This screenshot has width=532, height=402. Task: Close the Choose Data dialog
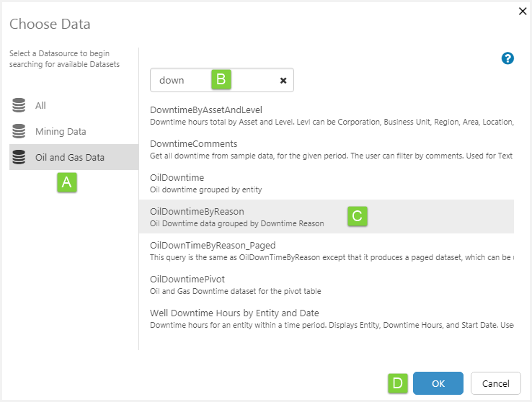523,11
